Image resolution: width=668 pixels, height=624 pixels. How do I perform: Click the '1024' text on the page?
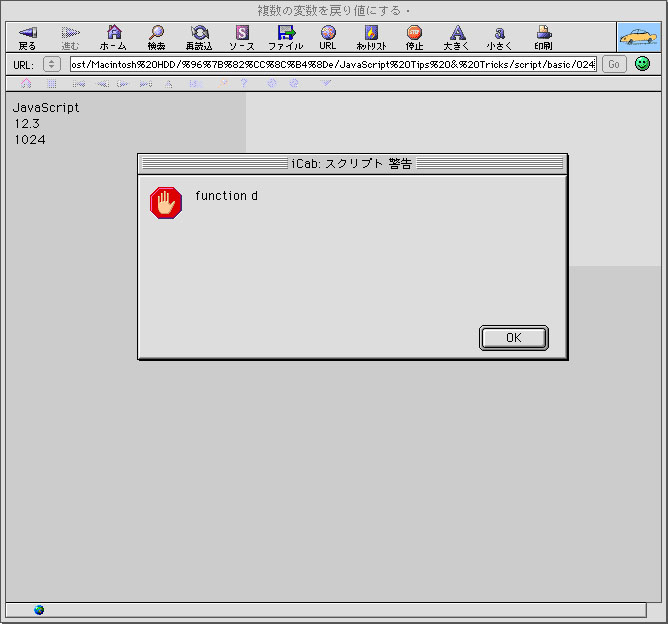pyautogui.click(x=30, y=140)
